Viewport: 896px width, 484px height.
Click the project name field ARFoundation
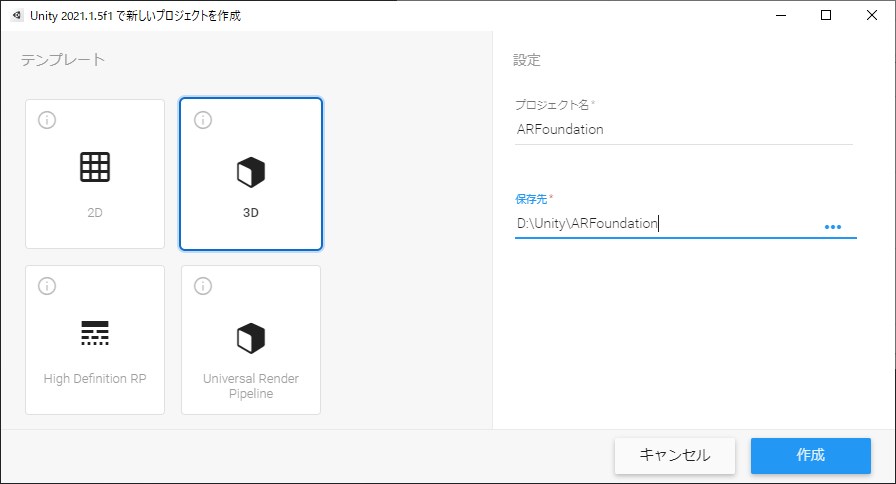683,130
